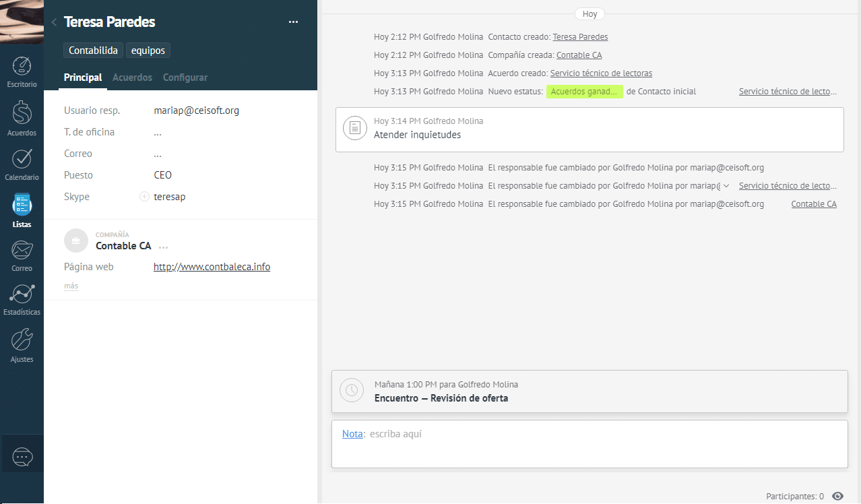
Task: Open the Nota type selector
Action: 352,434
